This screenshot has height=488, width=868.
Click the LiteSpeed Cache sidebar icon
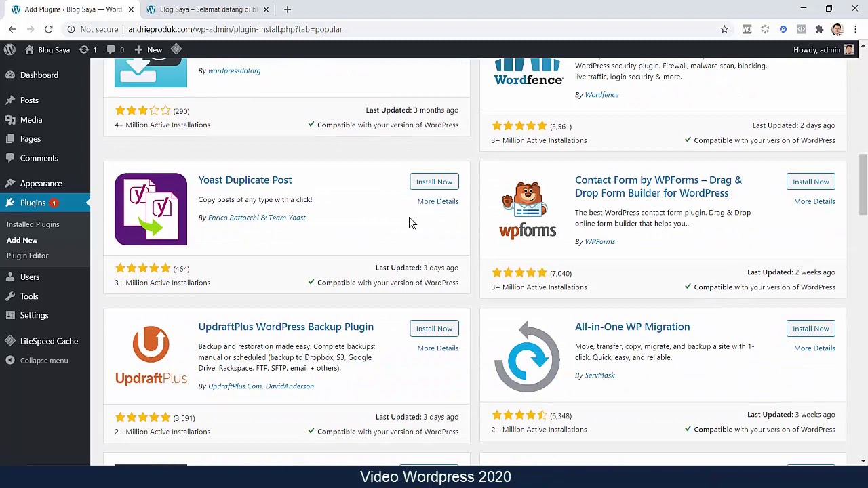pos(10,341)
